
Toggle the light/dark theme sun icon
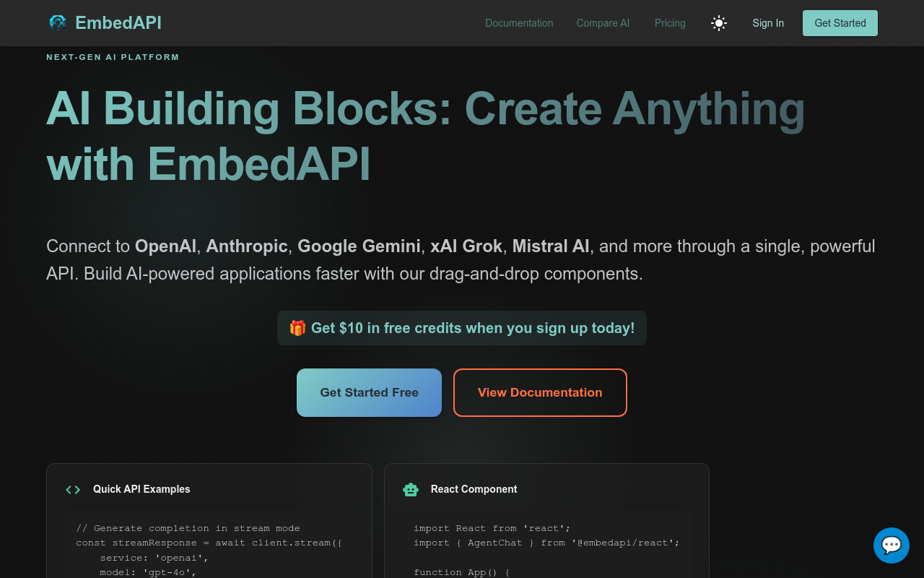click(719, 23)
